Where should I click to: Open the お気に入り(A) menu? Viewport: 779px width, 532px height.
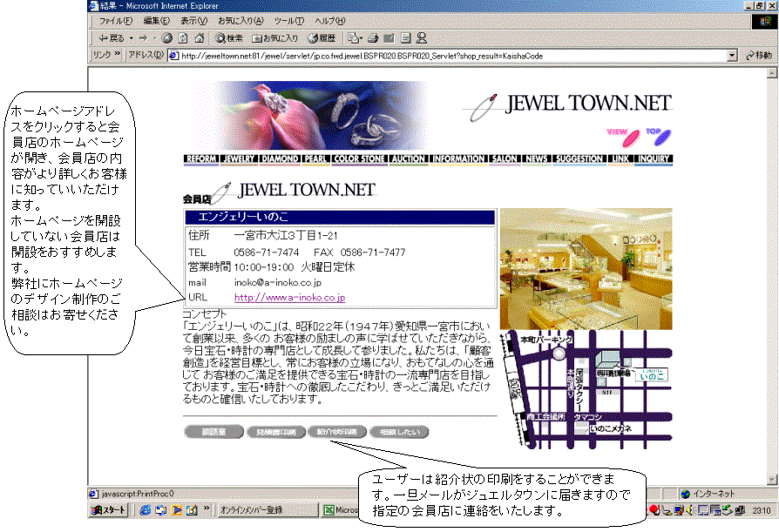coord(240,21)
